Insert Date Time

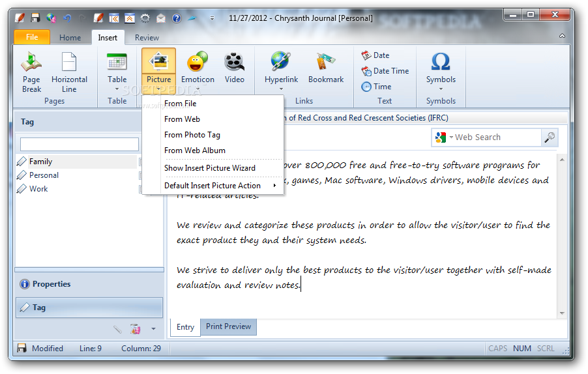pos(385,71)
